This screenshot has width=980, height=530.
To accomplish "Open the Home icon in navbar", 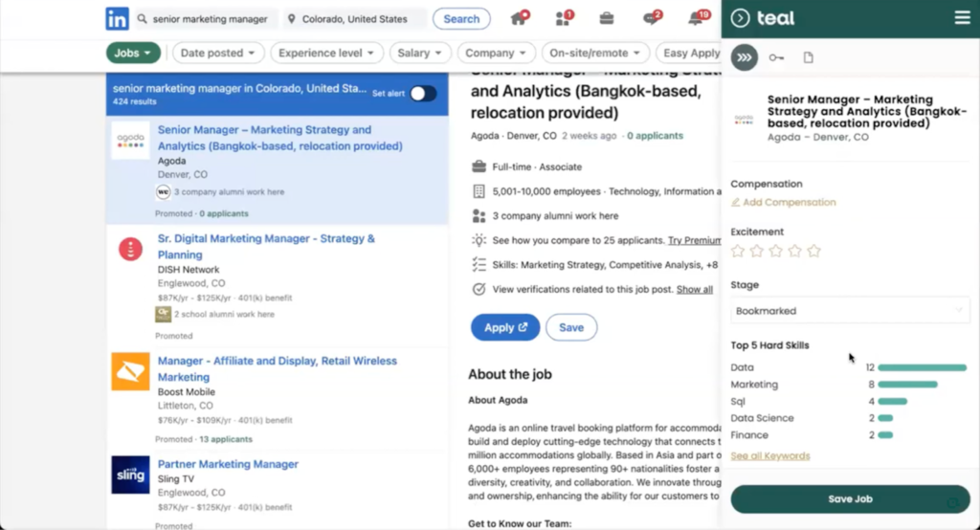I will point(519,18).
